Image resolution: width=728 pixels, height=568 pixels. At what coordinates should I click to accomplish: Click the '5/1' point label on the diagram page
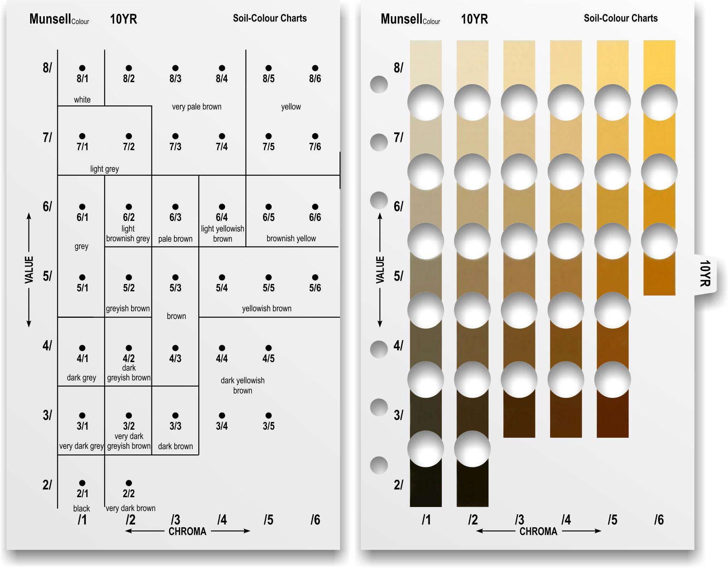pos(82,288)
